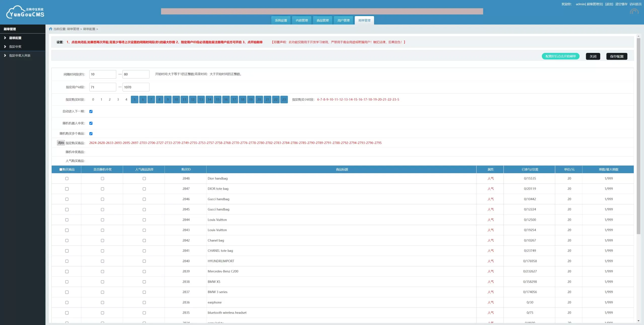This screenshot has height=325, width=644.
Task: Click the refresh icon at top right
Action: point(634,12)
